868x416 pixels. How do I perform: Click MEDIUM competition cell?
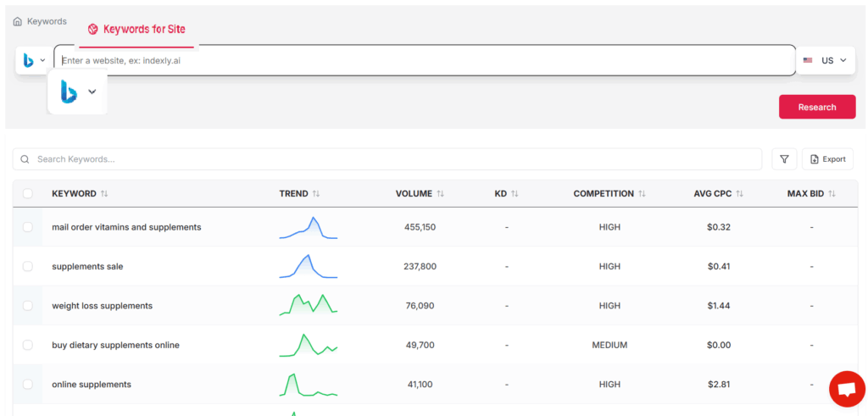pyautogui.click(x=609, y=345)
